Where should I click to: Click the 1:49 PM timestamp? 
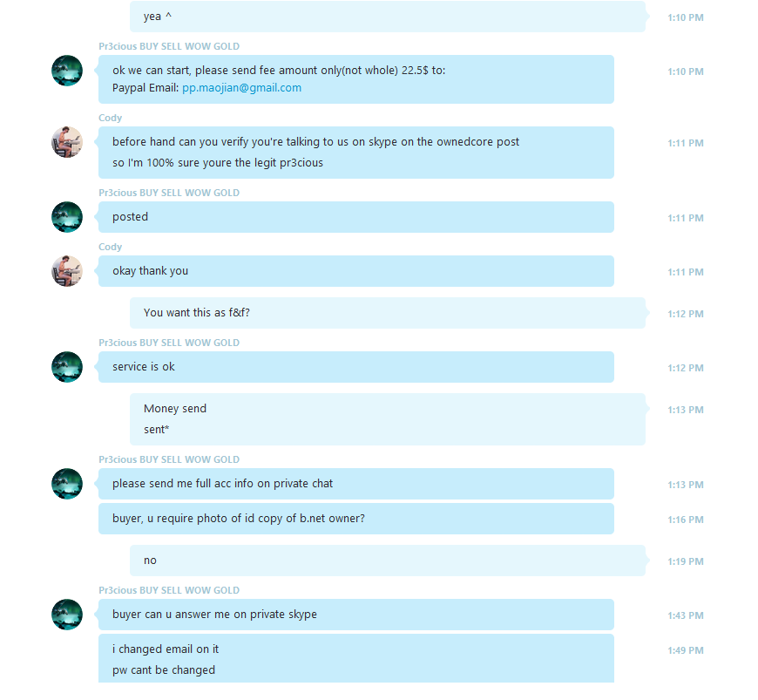pos(686,650)
